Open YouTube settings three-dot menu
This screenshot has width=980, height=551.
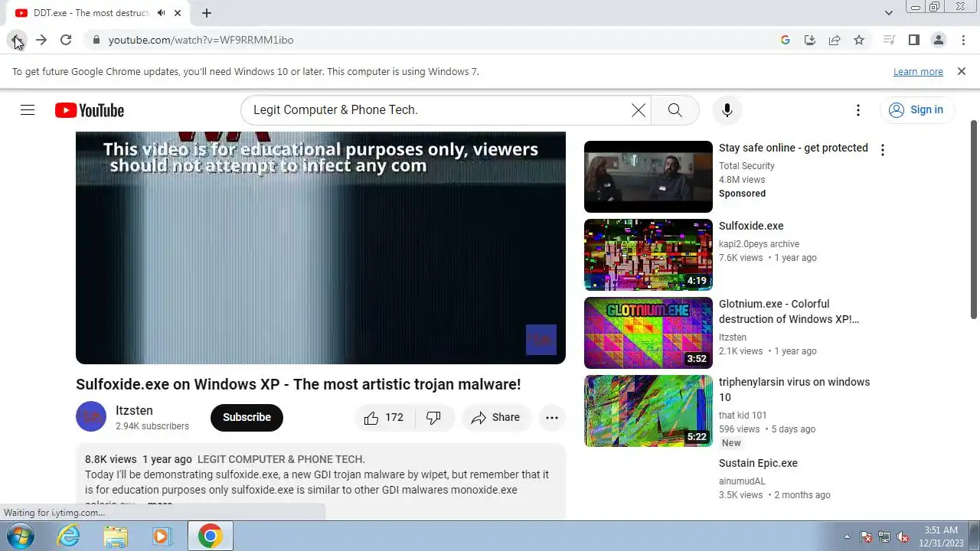click(858, 110)
